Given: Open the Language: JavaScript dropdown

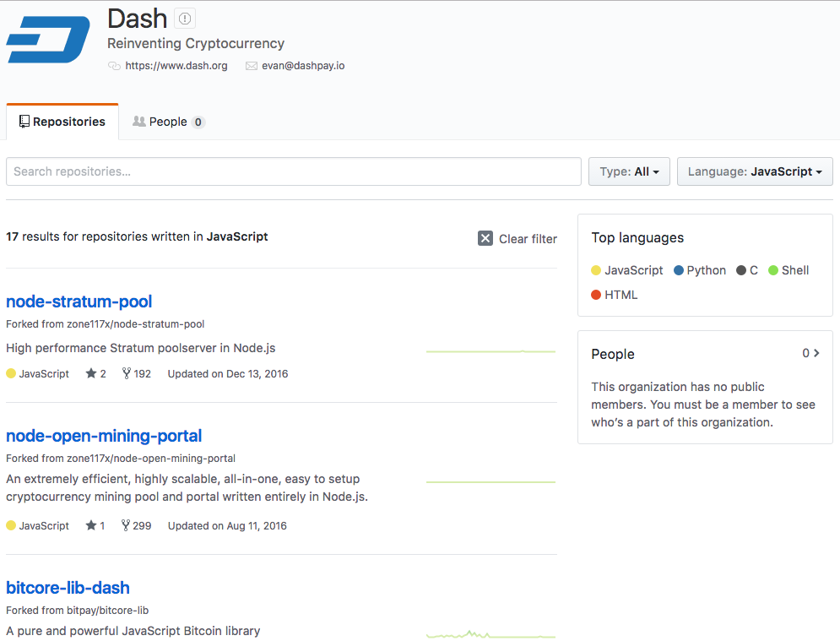Looking at the screenshot, I should (x=755, y=171).
